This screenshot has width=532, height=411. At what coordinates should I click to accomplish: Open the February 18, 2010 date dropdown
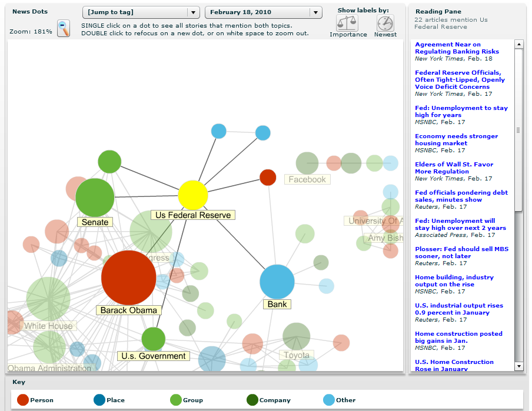click(263, 12)
